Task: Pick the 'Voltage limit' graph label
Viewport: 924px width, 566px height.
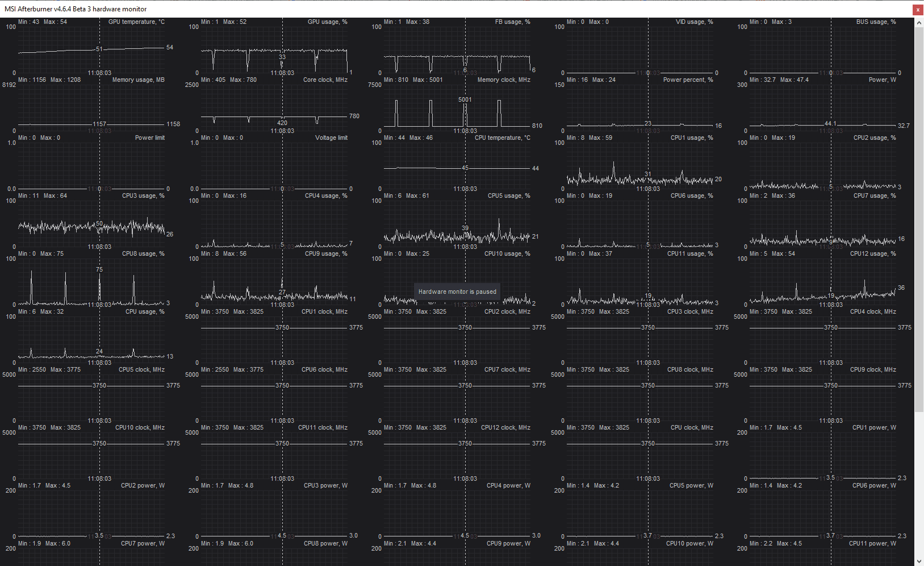Action: [x=331, y=138]
